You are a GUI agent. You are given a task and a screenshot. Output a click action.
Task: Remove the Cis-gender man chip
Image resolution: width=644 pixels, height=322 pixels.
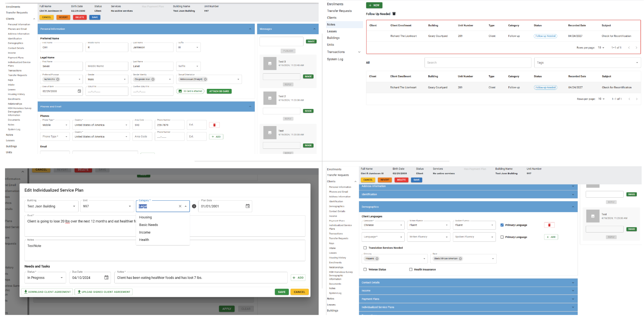[153, 79]
